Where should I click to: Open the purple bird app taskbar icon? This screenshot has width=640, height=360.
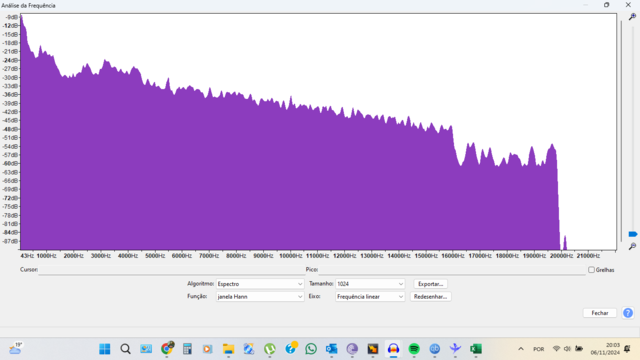(455, 349)
